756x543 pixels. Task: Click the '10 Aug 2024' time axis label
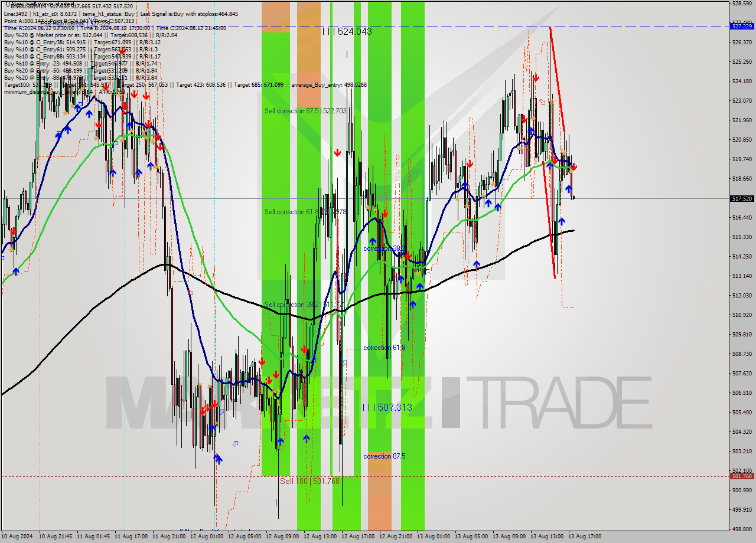[17, 537]
